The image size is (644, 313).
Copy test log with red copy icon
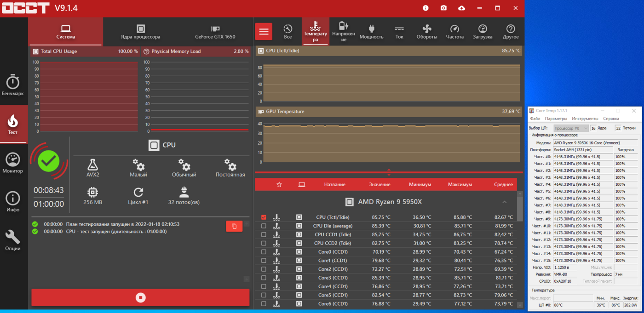pyautogui.click(x=234, y=226)
